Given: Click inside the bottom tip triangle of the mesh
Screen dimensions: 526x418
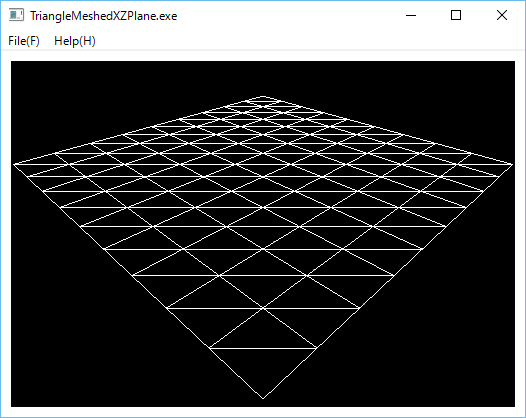Looking at the screenshot, I should [x=263, y=369].
